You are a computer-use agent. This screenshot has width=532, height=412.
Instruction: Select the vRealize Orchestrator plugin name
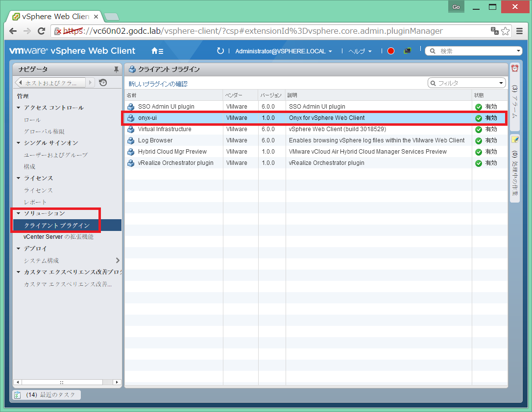tap(176, 163)
